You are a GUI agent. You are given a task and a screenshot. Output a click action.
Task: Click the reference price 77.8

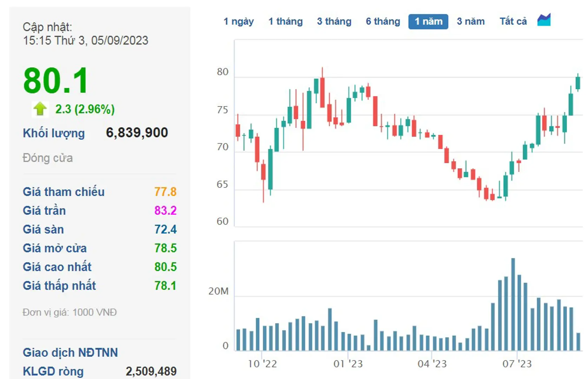click(165, 192)
